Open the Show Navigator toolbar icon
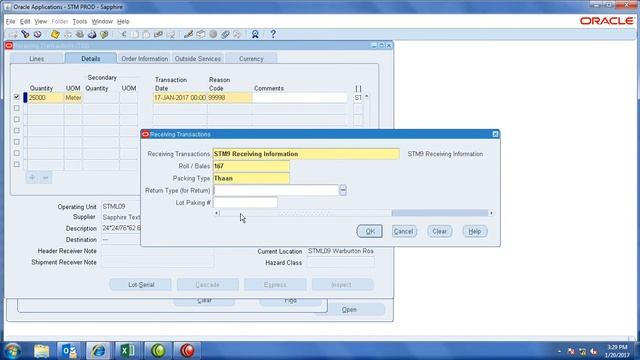Viewport: 640px width, 360px height. 38,34
